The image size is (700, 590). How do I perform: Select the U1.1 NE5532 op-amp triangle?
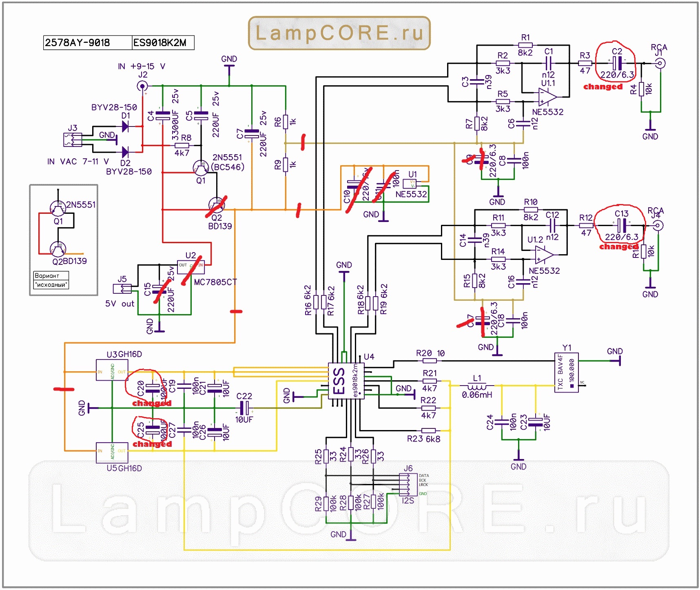[x=548, y=97]
